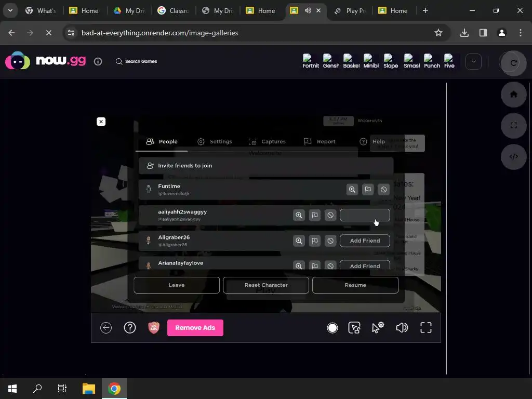Screen dimensions: 532x399
Task: Click Invite friends to join
Action: [x=265, y=166]
